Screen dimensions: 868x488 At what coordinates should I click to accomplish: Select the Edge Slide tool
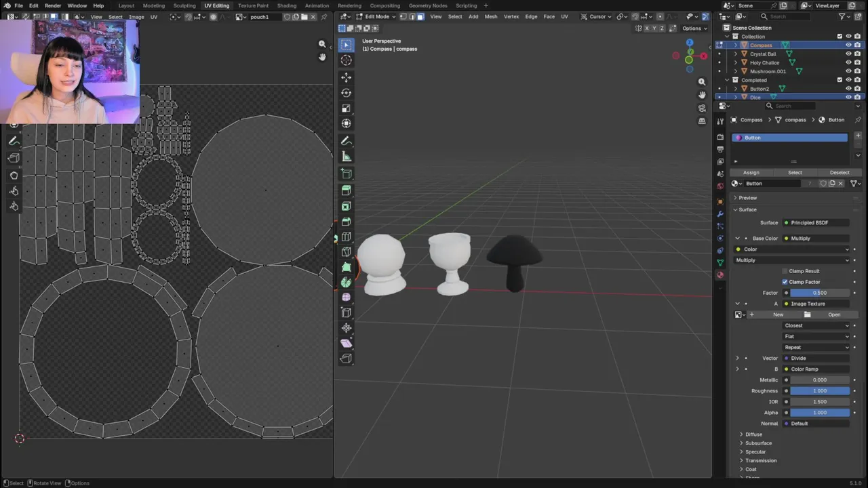point(346,312)
